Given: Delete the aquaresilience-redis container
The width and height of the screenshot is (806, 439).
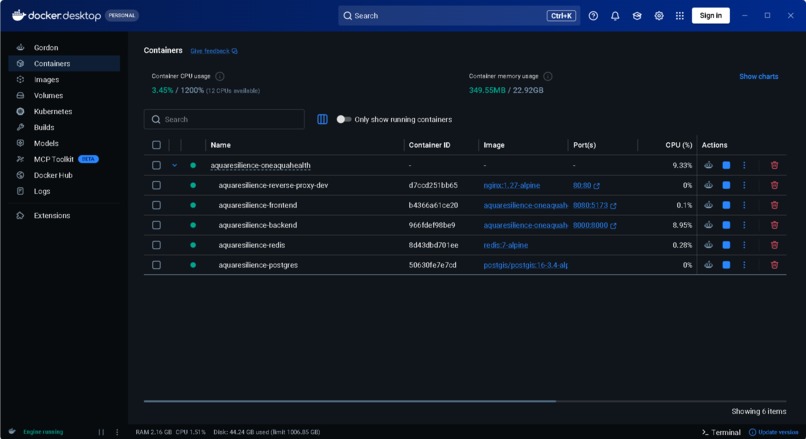Looking at the screenshot, I should point(774,245).
